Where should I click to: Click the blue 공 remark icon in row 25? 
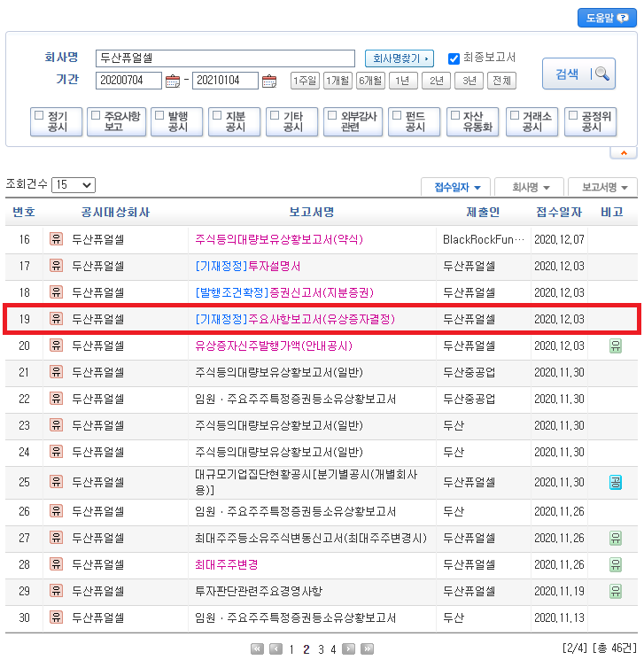coord(616,482)
